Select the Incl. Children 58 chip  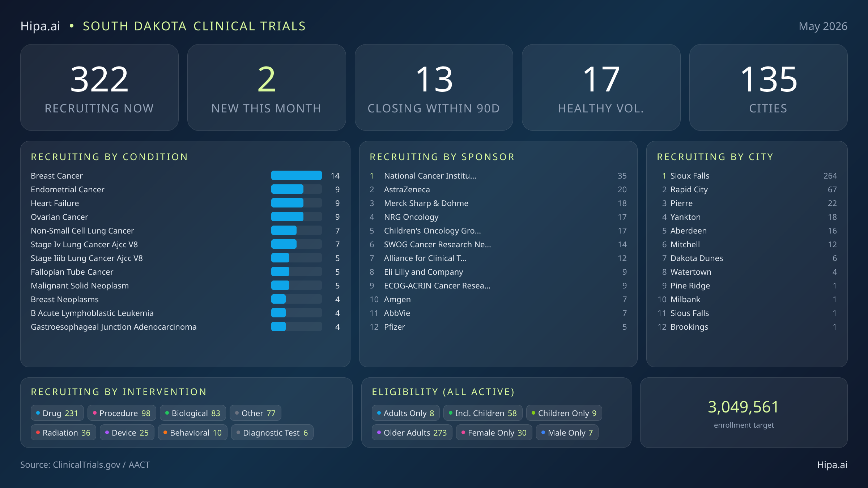(483, 413)
